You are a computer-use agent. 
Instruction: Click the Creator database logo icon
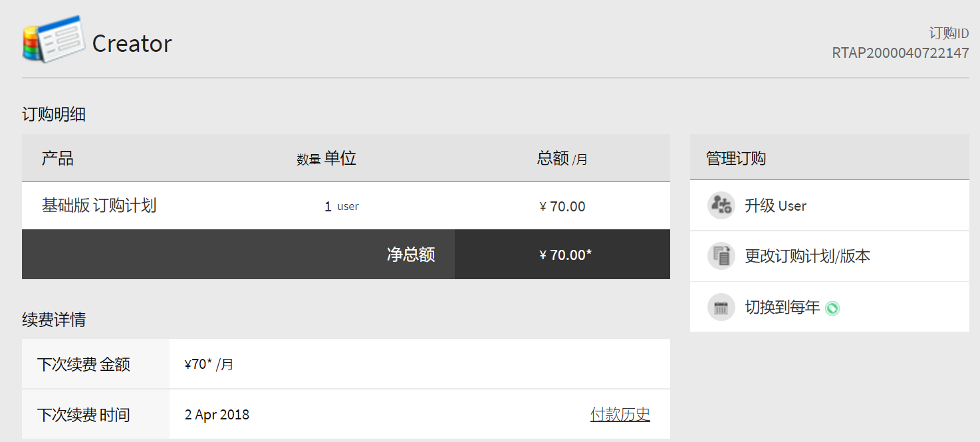tap(54, 40)
